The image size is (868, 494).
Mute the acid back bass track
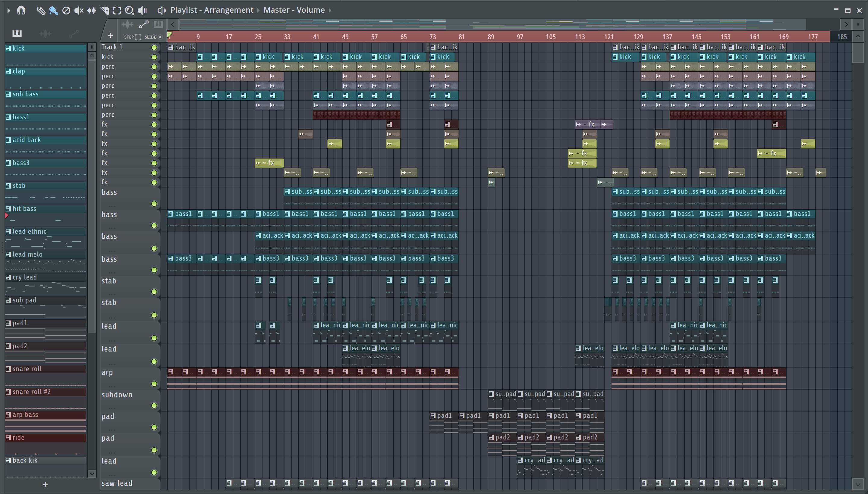(154, 249)
